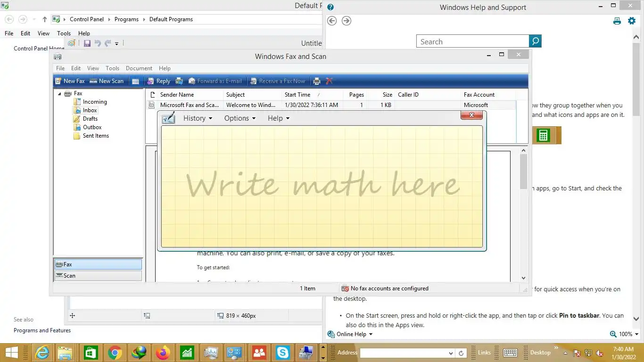The width and height of the screenshot is (644, 362).
Task: Open Programs and Features link
Action: tap(42, 330)
